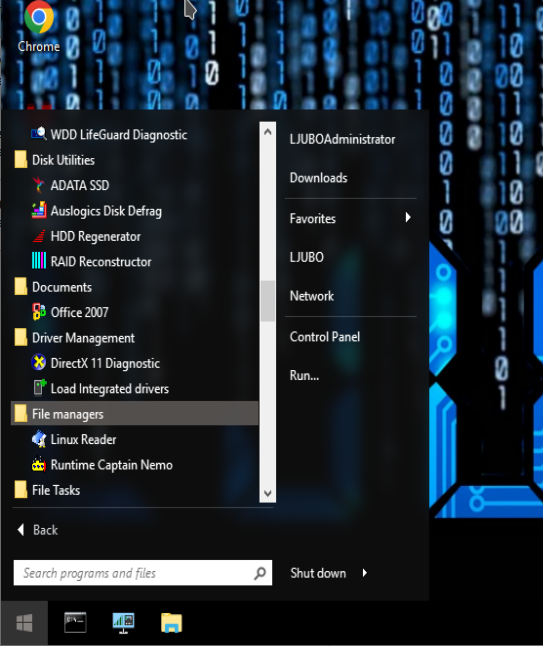Click the programs list scroll-down arrow
The image size is (543, 646).
[x=267, y=493]
